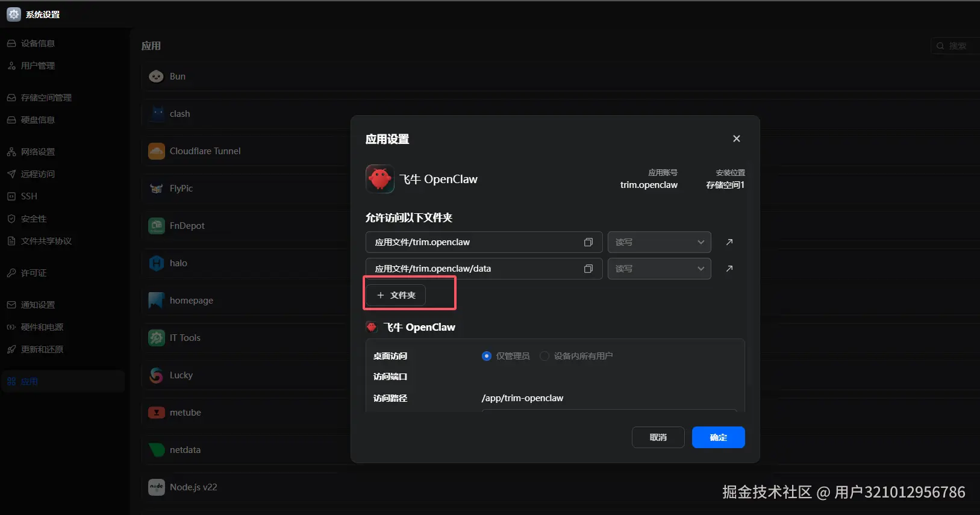The width and height of the screenshot is (980, 515).
Task: Click the small OpenClaw icon beside section heading
Action: (x=372, y=327)
